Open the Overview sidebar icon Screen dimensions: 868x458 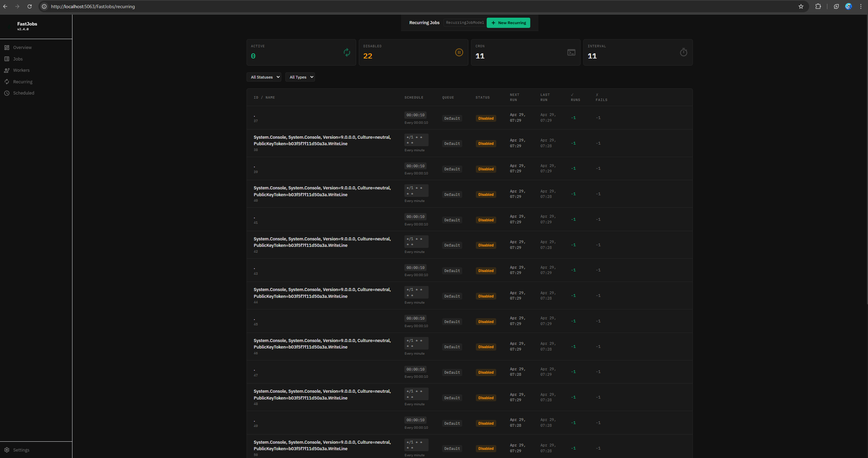[7, 48]
